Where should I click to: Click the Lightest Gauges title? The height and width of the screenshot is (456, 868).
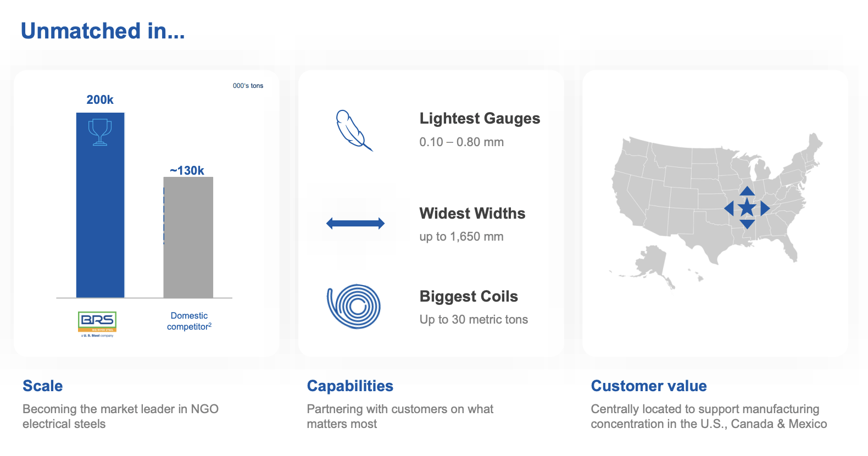click(x=480, y=118)
